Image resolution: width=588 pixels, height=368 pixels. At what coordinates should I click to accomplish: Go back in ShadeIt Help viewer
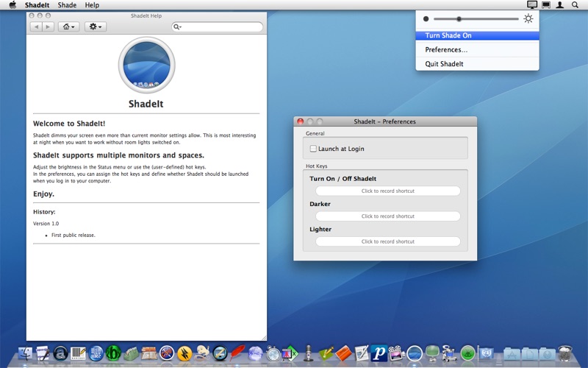coord(36,26)
